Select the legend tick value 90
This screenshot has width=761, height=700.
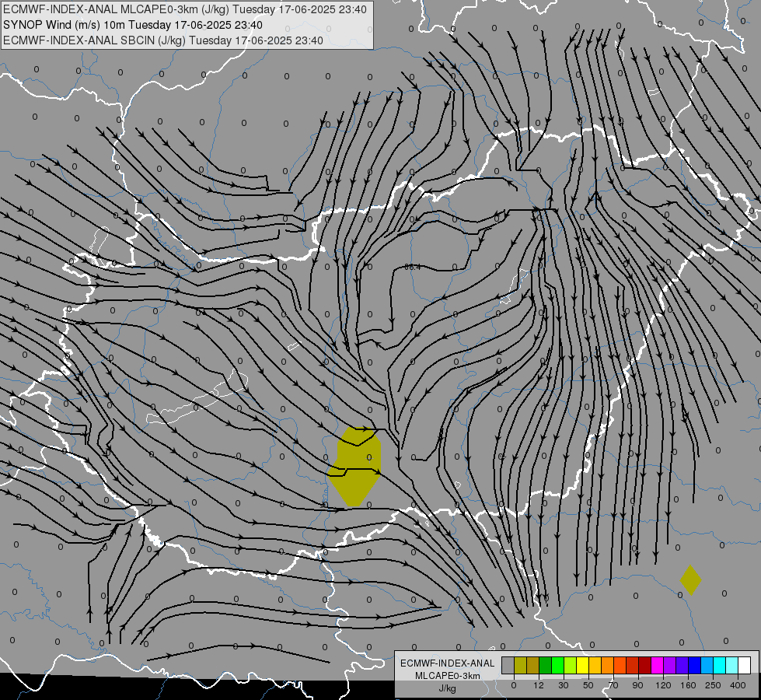tap(637, 685)
